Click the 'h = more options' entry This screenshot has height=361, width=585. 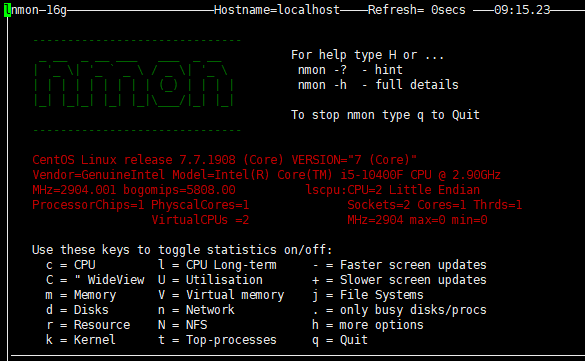(x=368, y=325)
